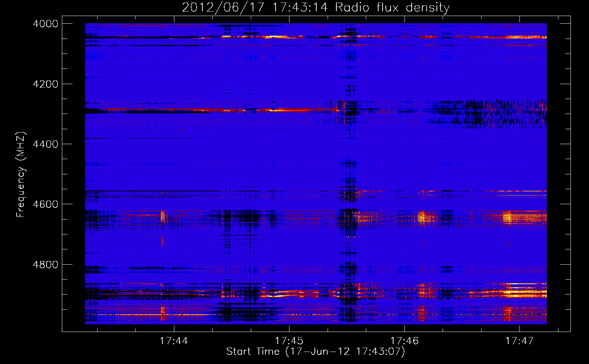Click the 17:47 time axis label
The image size is (589, 364).
pyautogui.click(x=519, y=341)
